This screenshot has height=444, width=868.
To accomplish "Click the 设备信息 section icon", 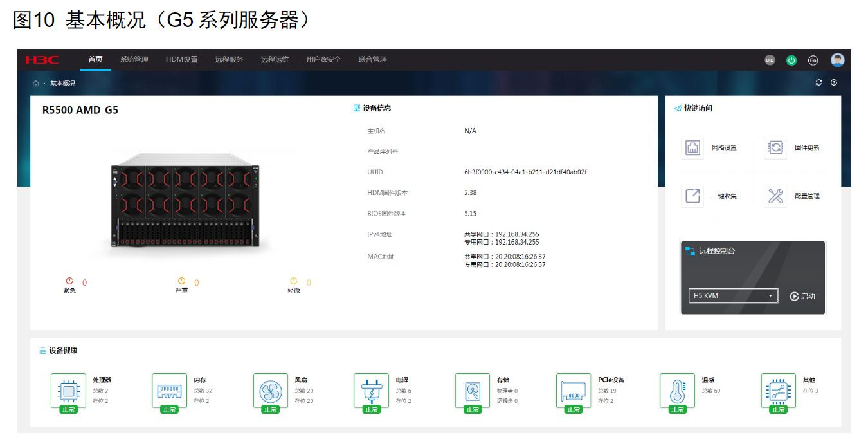I will pyautogui.click(x=357, y=108).
